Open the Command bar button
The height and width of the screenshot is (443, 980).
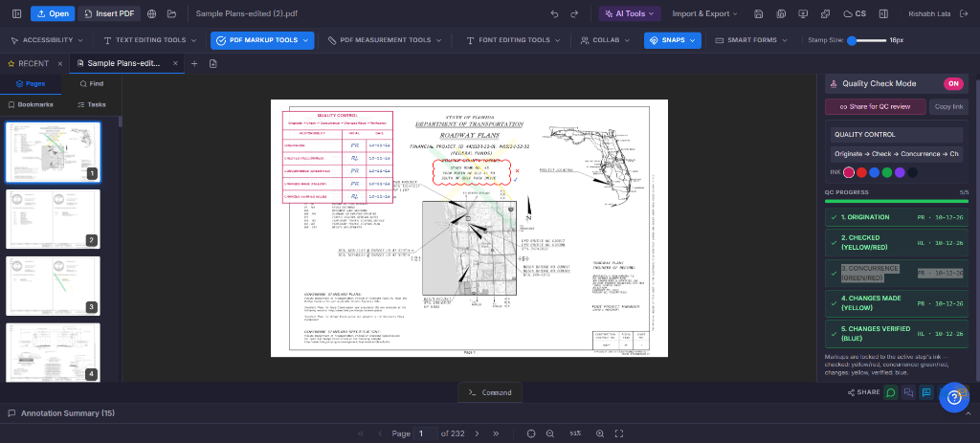click(x=490, y=392)
